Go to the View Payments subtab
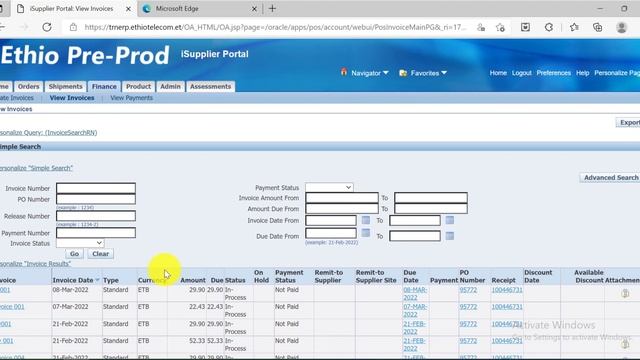The height and width of the screenshot is (360, 640). [x=131, y=98]
